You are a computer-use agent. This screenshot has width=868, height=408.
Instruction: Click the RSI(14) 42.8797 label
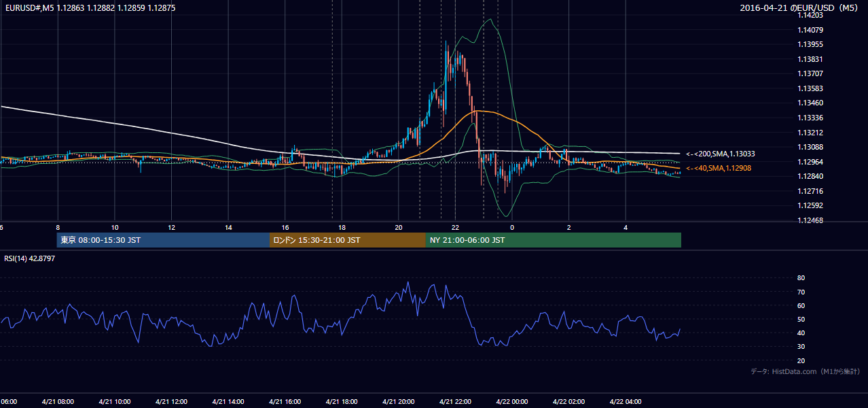(30, 258)
